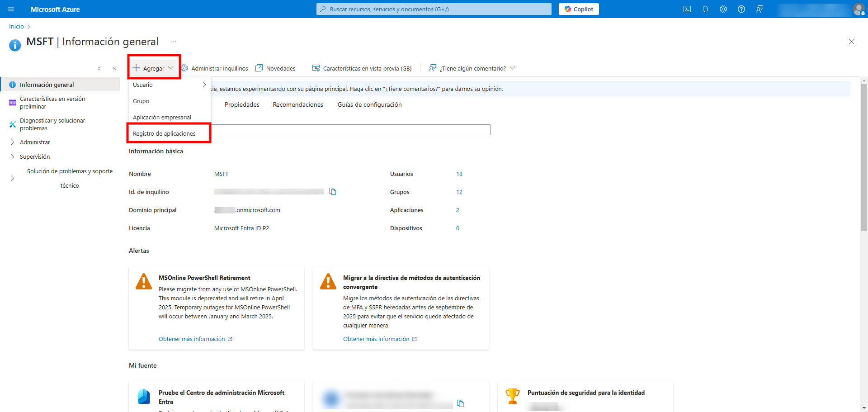This screenshot has height=412, width=868.
Task: Focus the search resources box
Action: [x=434, y=9]
